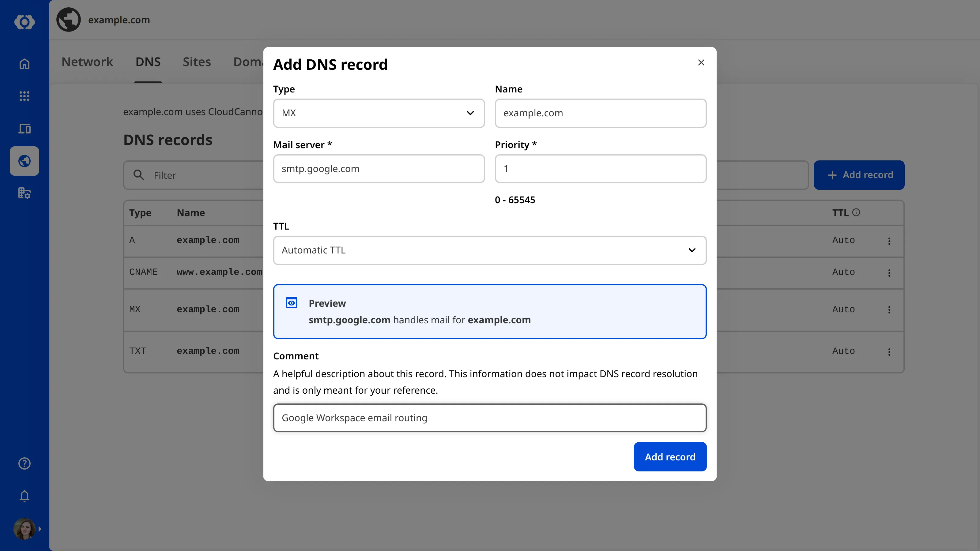Open the options menu for MX record row

(889, 309)
